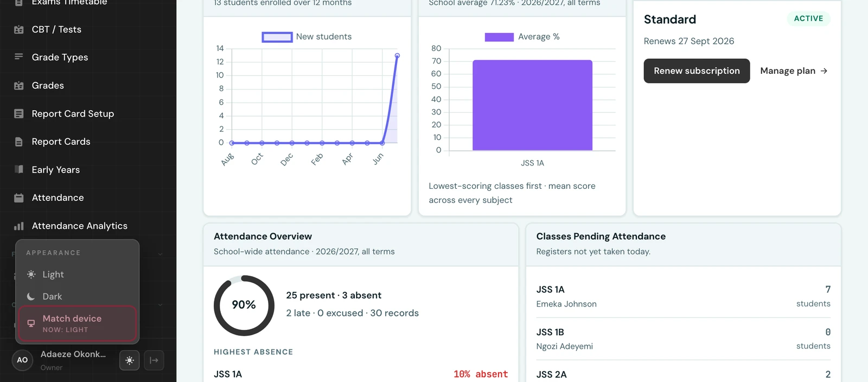868x382 pixels.
Task: Expand upper collapsed sidebar section chevron
Action: coord(160,254)
